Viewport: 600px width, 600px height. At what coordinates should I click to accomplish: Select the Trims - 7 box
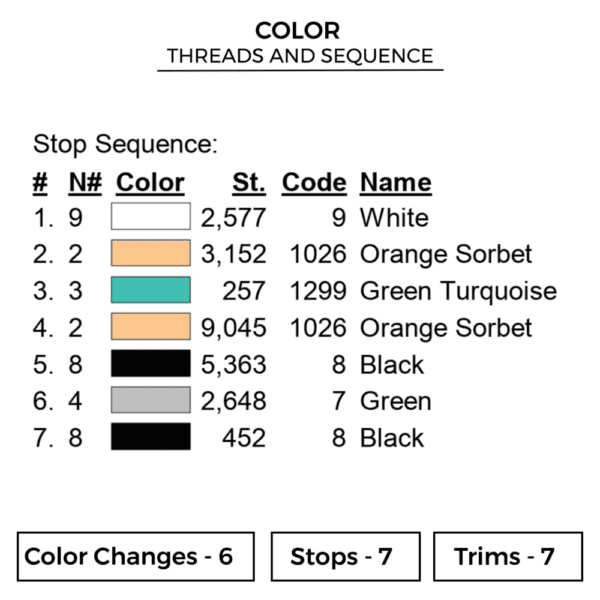507,557
